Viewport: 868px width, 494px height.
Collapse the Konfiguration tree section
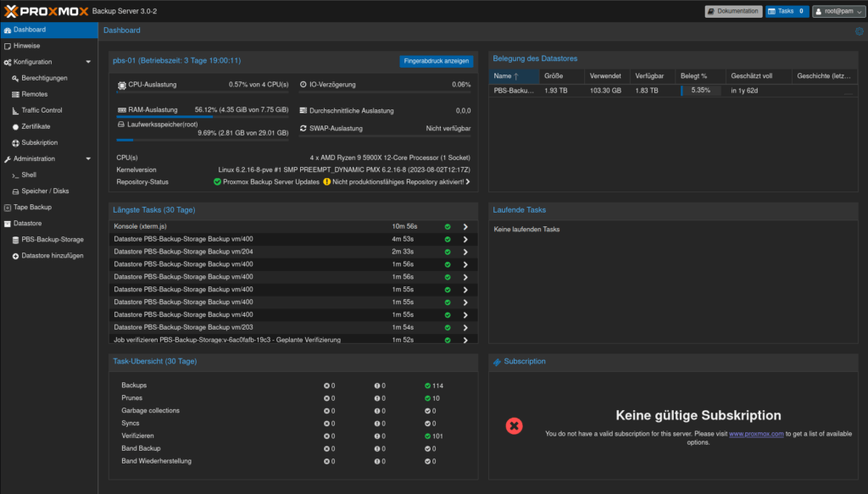[88, 62]
